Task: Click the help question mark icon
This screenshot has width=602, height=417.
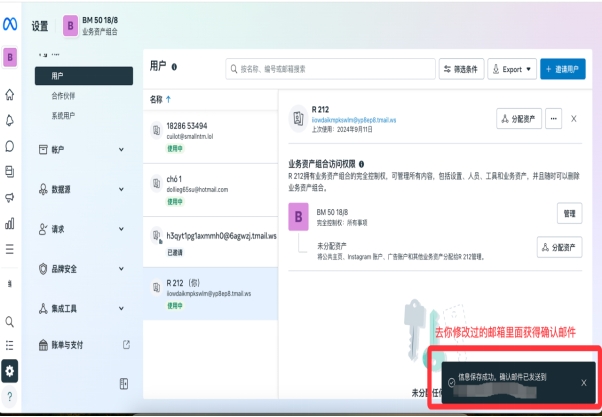Action: [10, 397]
